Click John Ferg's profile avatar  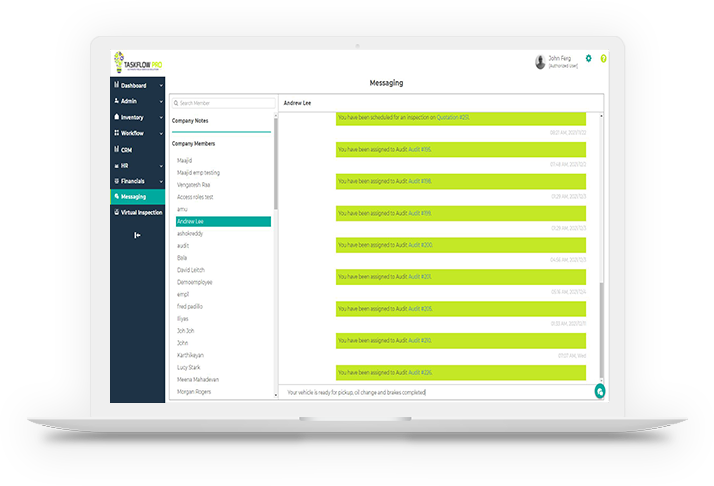(541, 62)
